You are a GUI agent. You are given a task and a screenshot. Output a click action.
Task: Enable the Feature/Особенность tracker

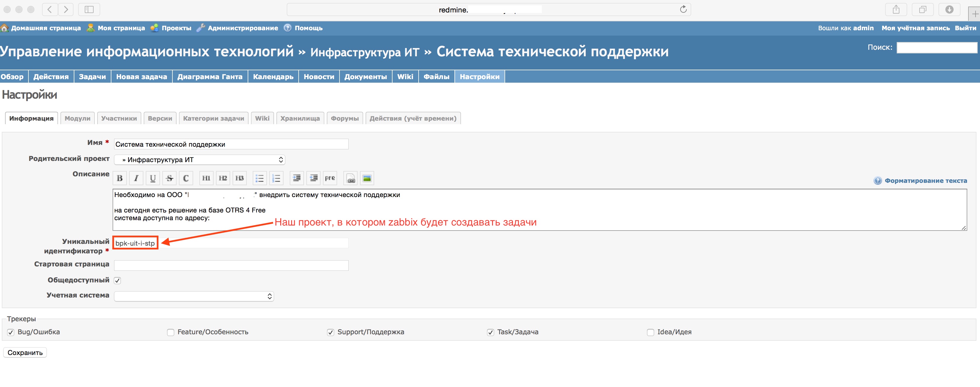pyautogui.click(x=170, y=332)
